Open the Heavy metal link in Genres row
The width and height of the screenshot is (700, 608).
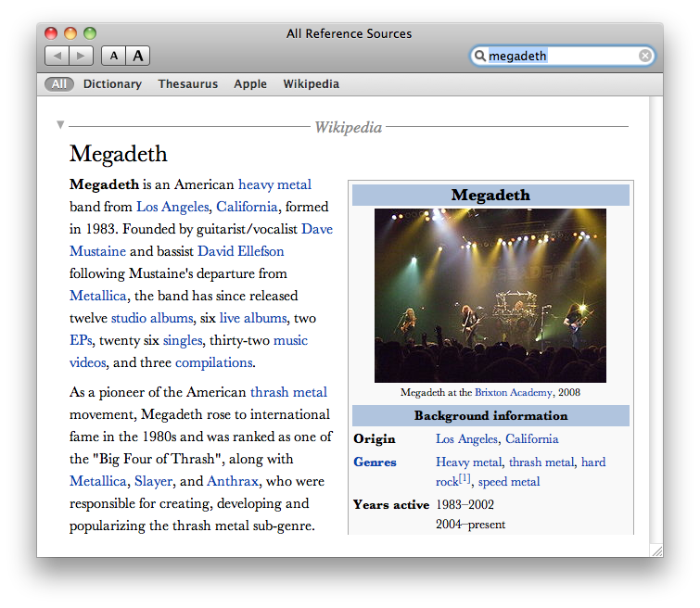click(x=469, y=462)
